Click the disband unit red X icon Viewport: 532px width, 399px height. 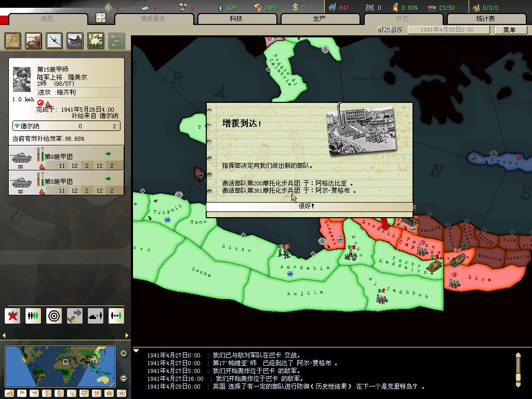(12, 315)
